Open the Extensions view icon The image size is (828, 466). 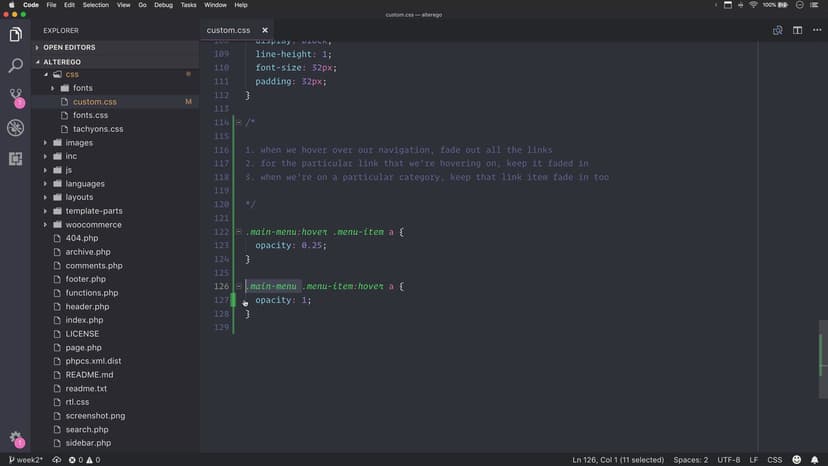[x=15, y=159]
